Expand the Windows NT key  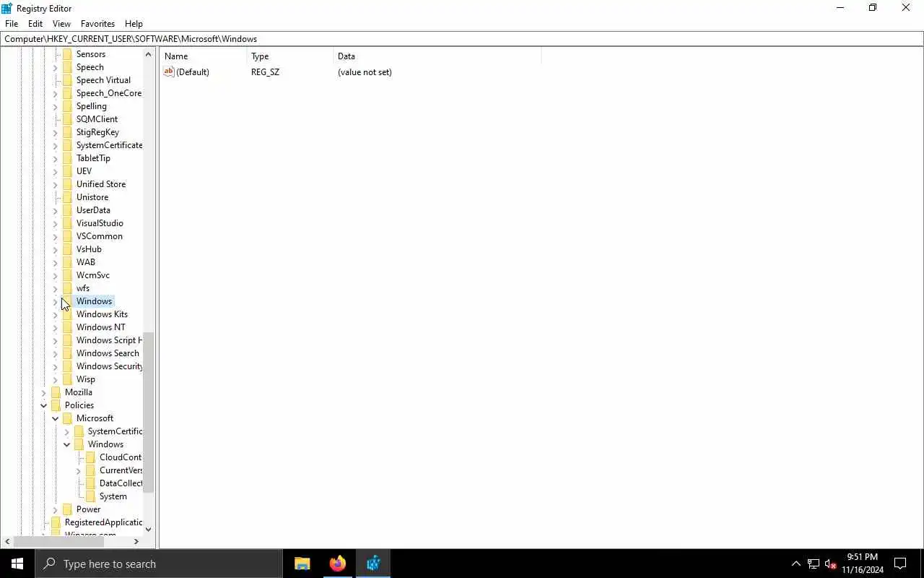click(x=56, y=327)
